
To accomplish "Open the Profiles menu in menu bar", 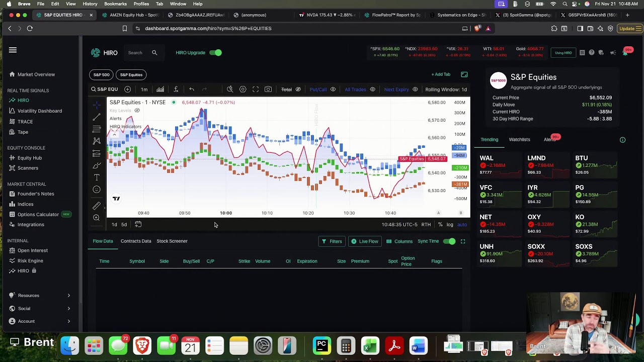I will [x=141, y=4].
